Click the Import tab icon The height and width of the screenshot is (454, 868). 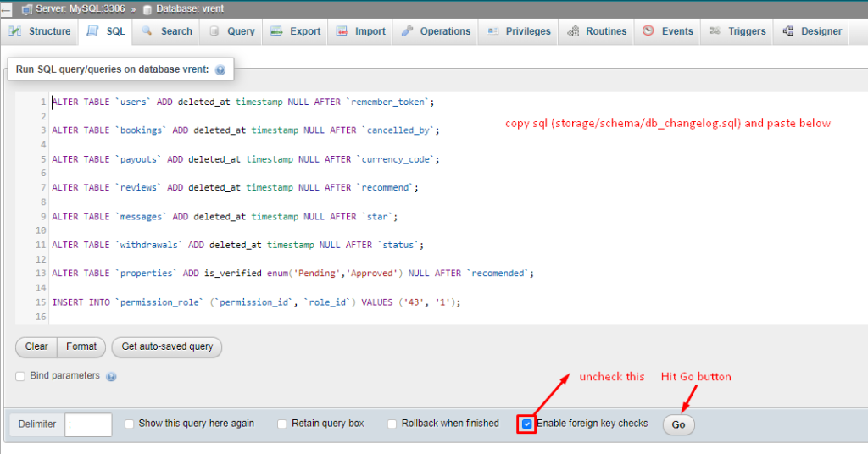[342, 31]
